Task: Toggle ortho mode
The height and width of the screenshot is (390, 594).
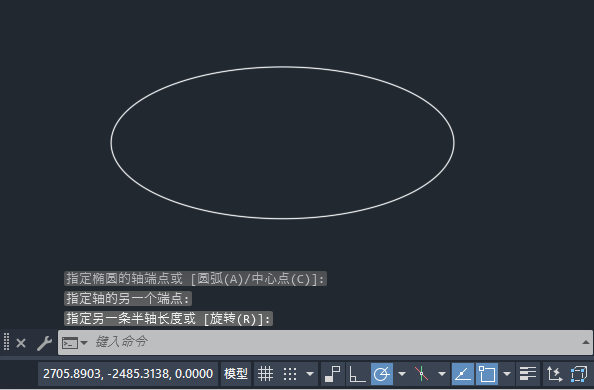Action: click(357, 374)
